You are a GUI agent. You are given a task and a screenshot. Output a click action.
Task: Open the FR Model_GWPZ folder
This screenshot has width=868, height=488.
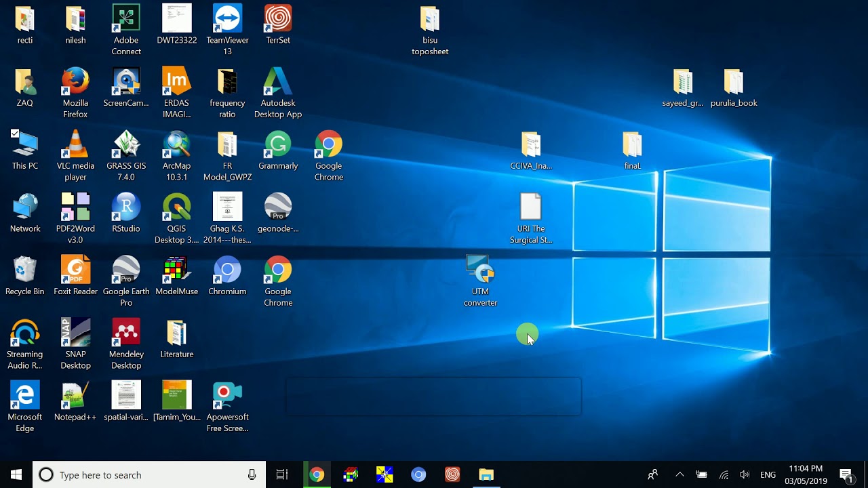pos(227,156)
